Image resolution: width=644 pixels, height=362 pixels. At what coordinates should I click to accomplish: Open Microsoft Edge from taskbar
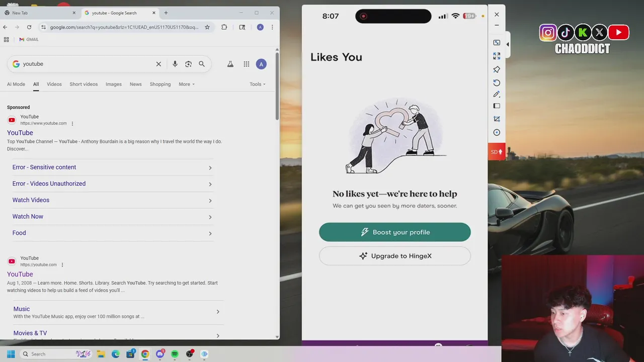pyautogui.click(x=116, y=354)
